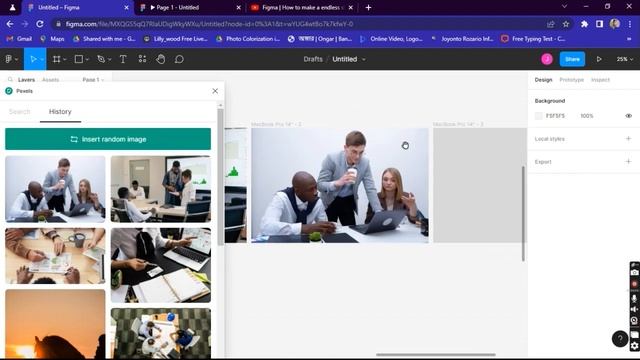The height and width of the screenshot is (360, 640).
Task: Expand the shape tools dropdown arrow
Action: [87, 60]
